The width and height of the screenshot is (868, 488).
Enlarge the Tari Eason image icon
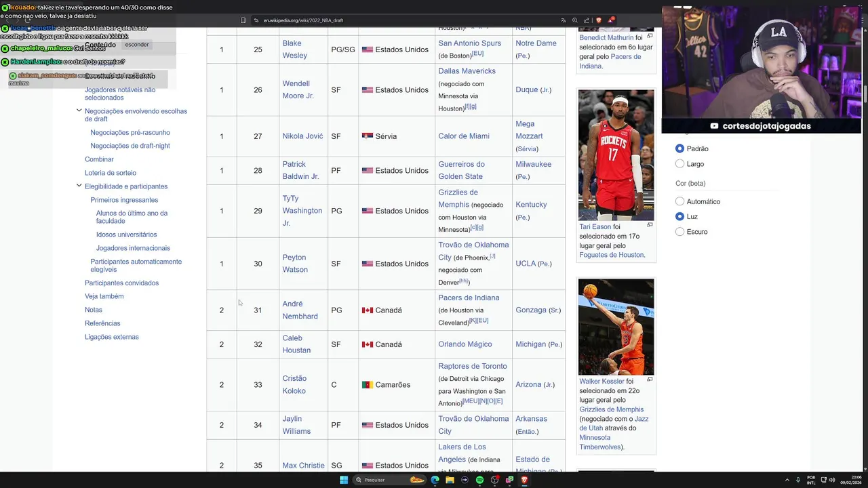650,225
